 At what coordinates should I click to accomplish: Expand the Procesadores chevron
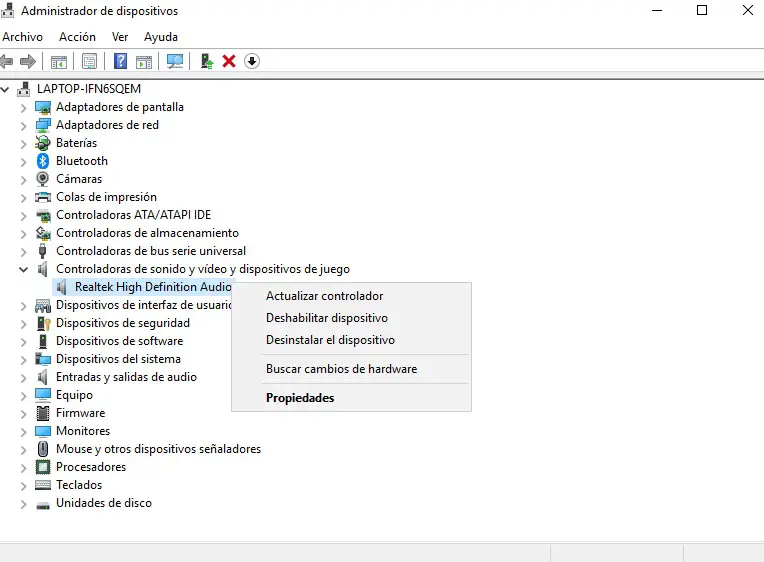tap(23, 467)
